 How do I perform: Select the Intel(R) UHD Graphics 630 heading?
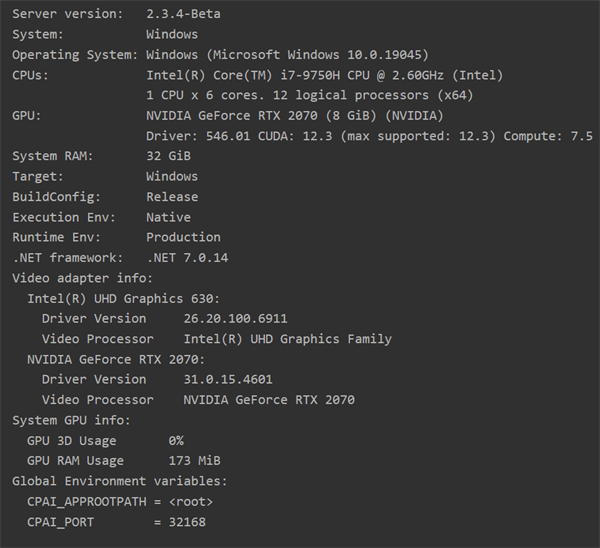click(x=124, y=298)
